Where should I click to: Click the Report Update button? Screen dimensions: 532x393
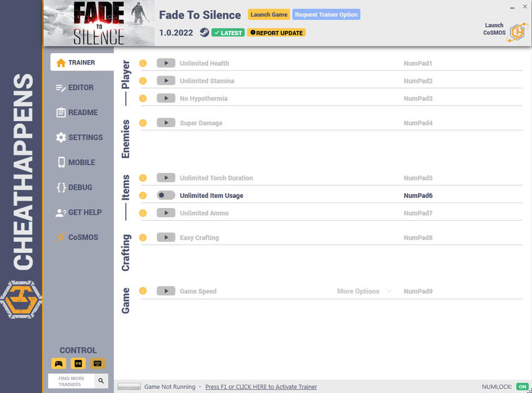pos(277,33)
